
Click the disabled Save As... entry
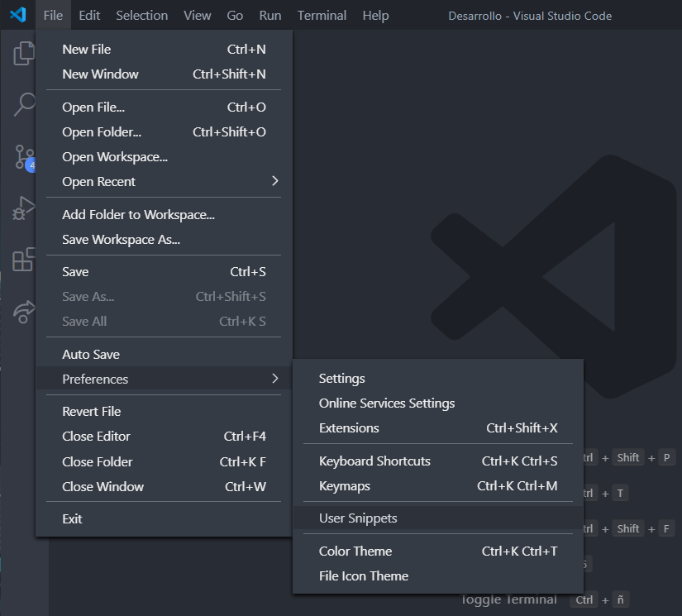coord(164,296)
